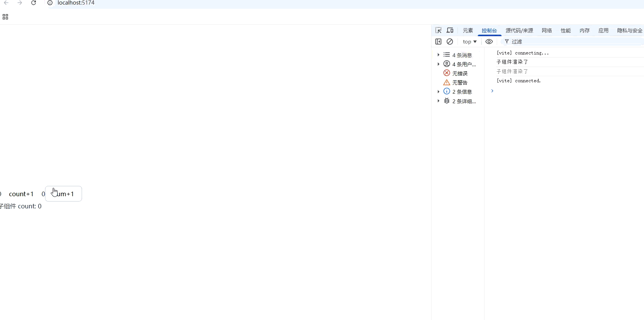644x320 pixels.
Task: Click the 子组件 count: 0 text
Action: 21,206
